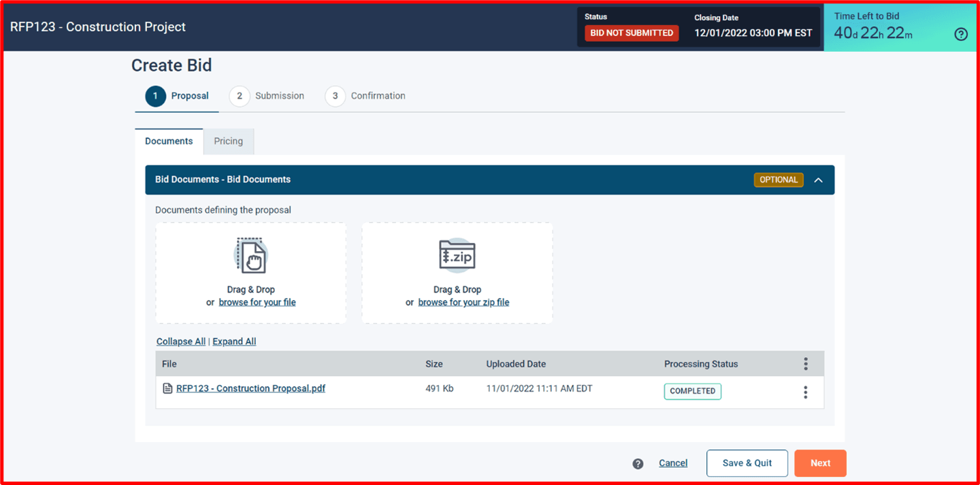The width and height of the screenshot is (980, 485).
Task: Open RFP123 - Construction Proposal.pdf
Action: point(250,388)
